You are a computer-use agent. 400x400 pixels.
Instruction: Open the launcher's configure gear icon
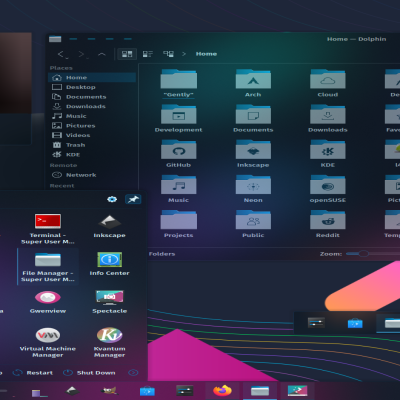(x=112, y=199)
